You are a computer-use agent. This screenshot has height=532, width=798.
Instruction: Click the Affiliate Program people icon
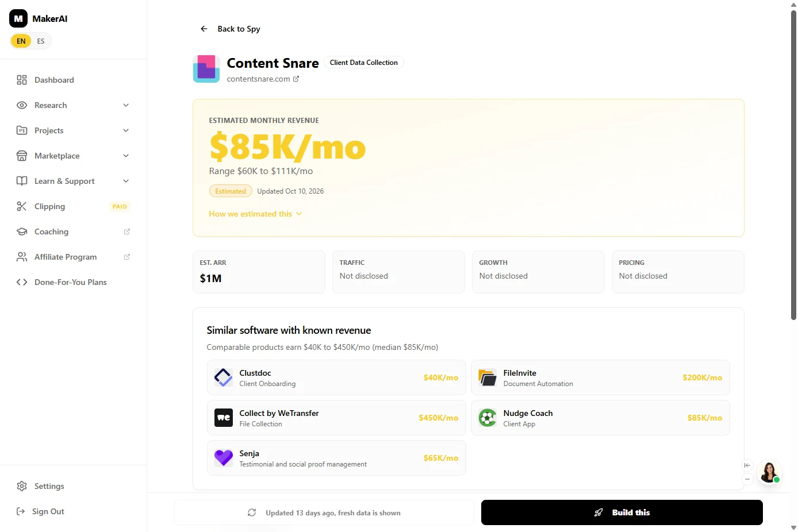coord(22,257)
